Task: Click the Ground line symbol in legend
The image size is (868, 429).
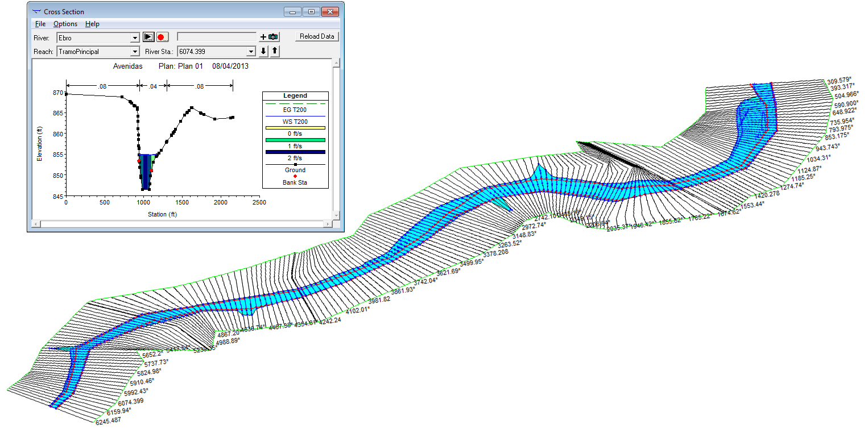Action: [295, 164]
